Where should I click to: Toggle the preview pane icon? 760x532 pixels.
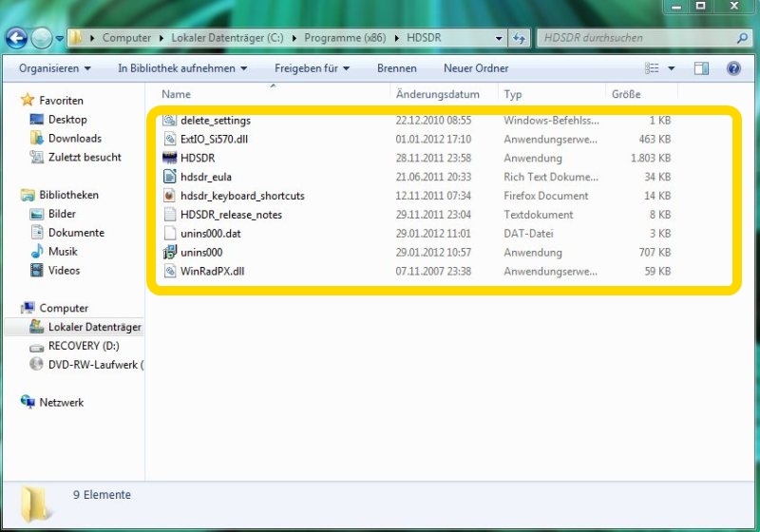tap(701, 68)
